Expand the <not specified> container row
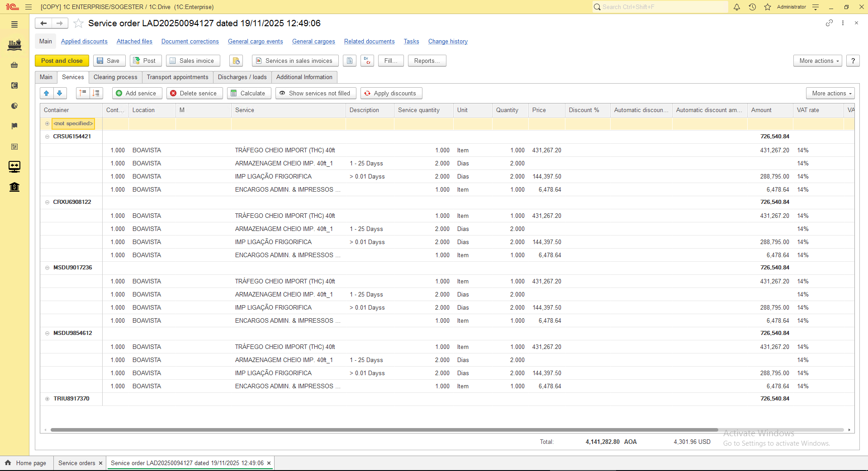 click(x=47, y=123)
